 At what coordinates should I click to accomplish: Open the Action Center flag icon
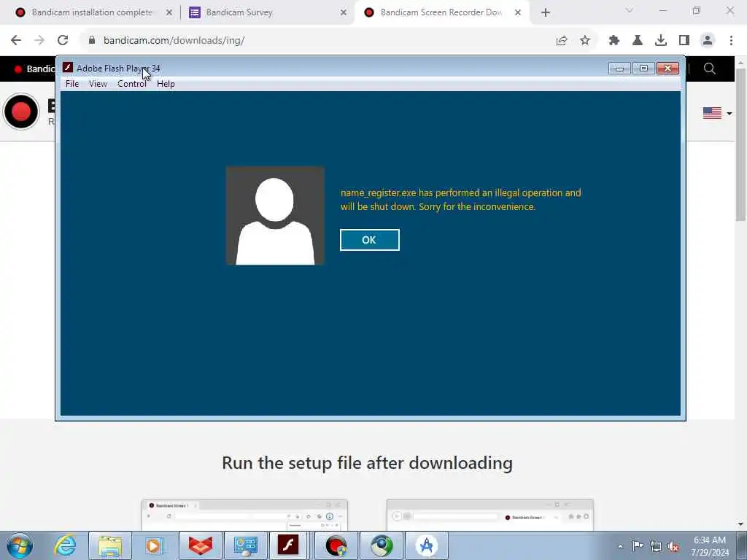tap(638, 546)
